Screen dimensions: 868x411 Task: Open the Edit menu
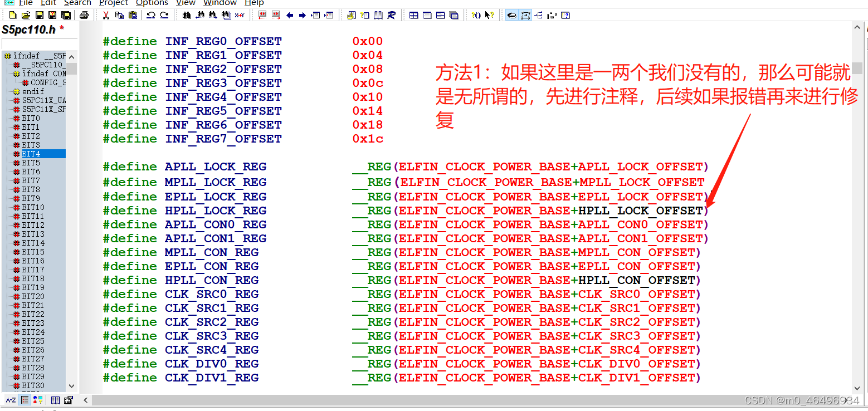48,3
